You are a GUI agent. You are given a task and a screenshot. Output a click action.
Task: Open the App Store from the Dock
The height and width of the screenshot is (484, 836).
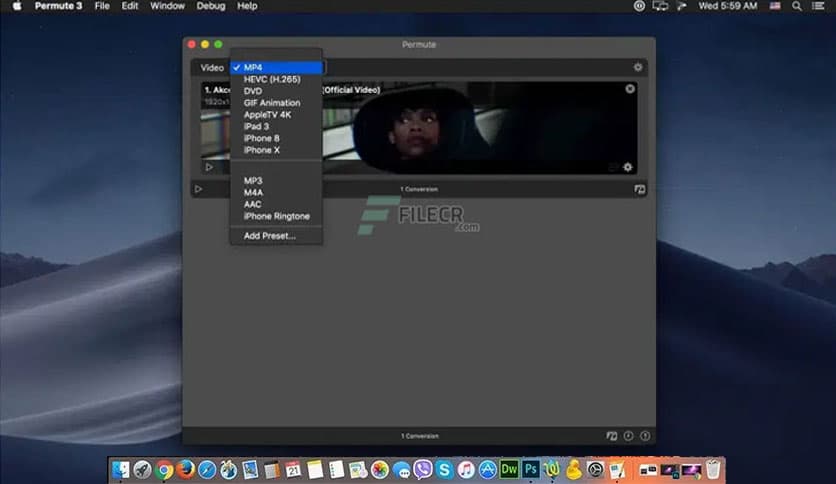coord(487,470)
